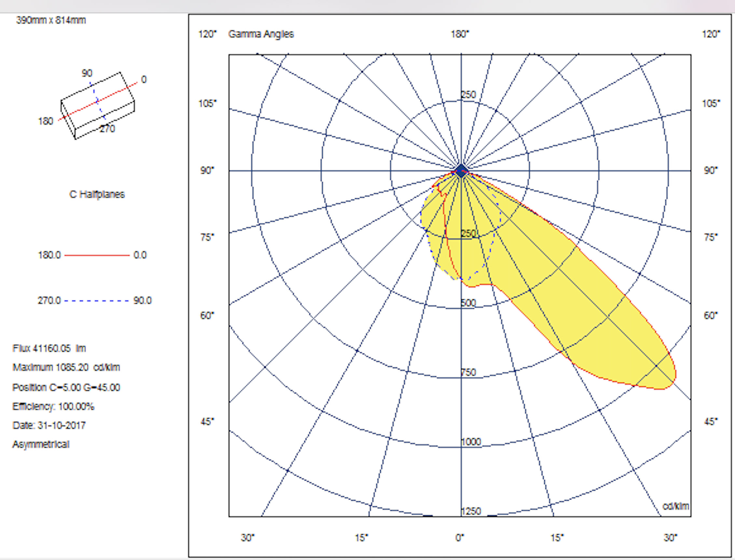Screen dimensions: 735x560
Task: Click the 0° label below the plot
Action: point(460,538)
